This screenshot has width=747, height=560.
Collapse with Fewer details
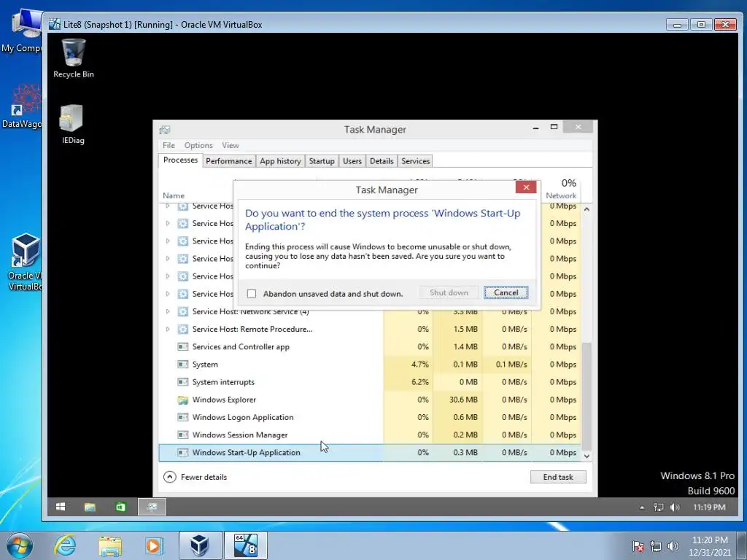click(196, 477)
